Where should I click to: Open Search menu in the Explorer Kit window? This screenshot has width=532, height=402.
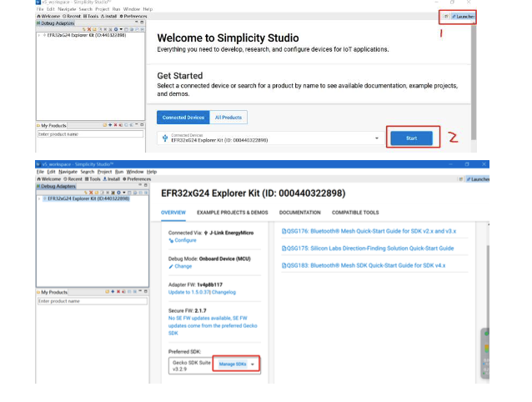click(88, 172)
